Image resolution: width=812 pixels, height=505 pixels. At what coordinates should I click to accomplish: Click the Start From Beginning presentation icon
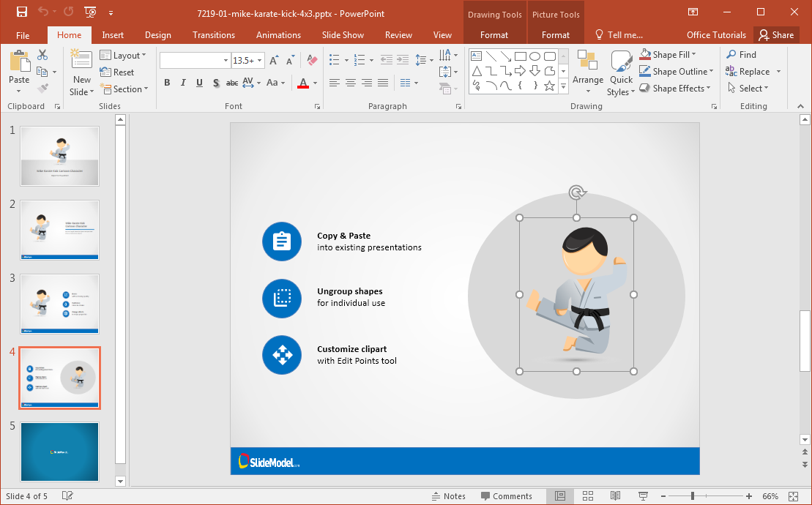(x=90, y=12)
